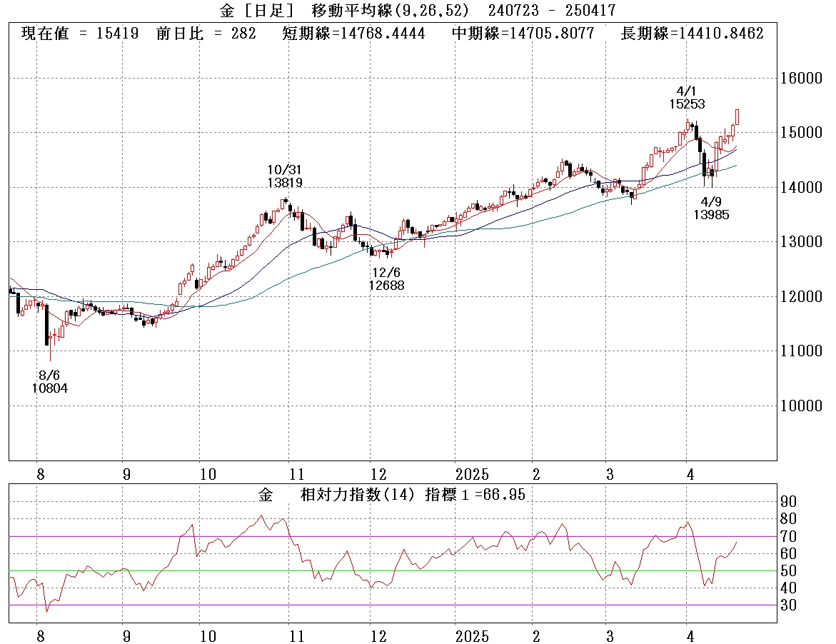
Task: Click the 10/31 high annotation 13819
Action: pyautogui.click(x=285, y=183)
